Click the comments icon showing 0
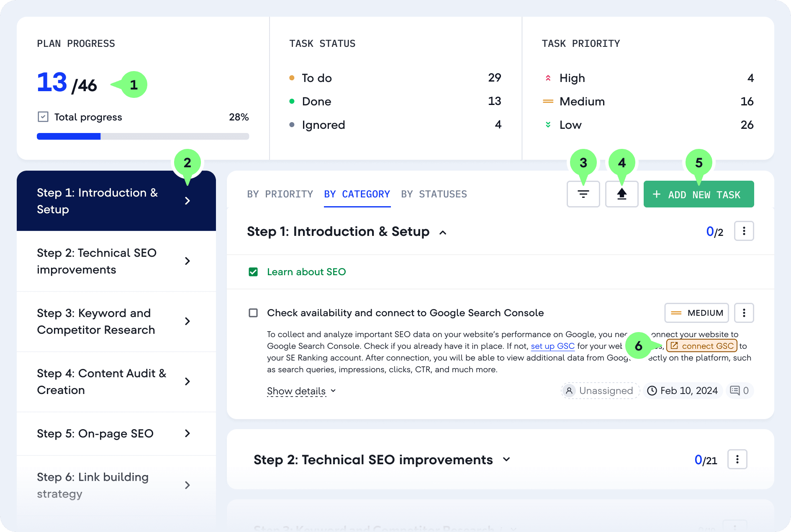The height and width of the screenshot is (532, 791). (734, 391)
